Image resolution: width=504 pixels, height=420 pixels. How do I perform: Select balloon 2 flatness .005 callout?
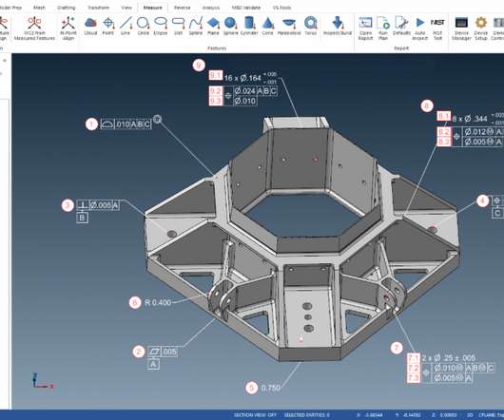[163, 352]
